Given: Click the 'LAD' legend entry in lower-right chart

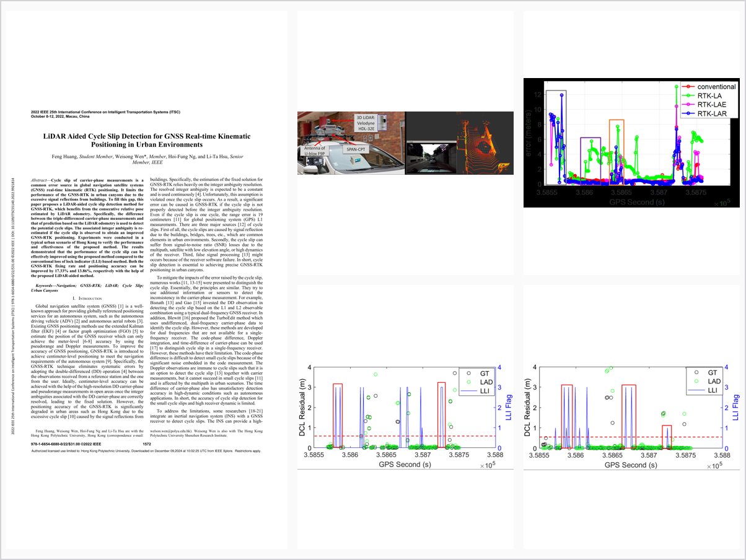Looking at the screenshot, I should tap(704, 382).
